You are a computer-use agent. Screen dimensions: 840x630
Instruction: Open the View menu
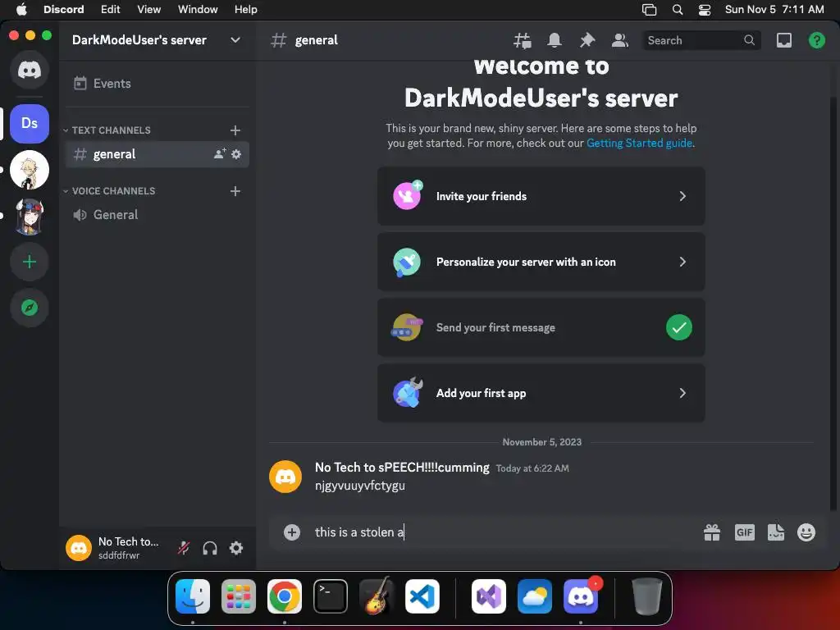149,9
